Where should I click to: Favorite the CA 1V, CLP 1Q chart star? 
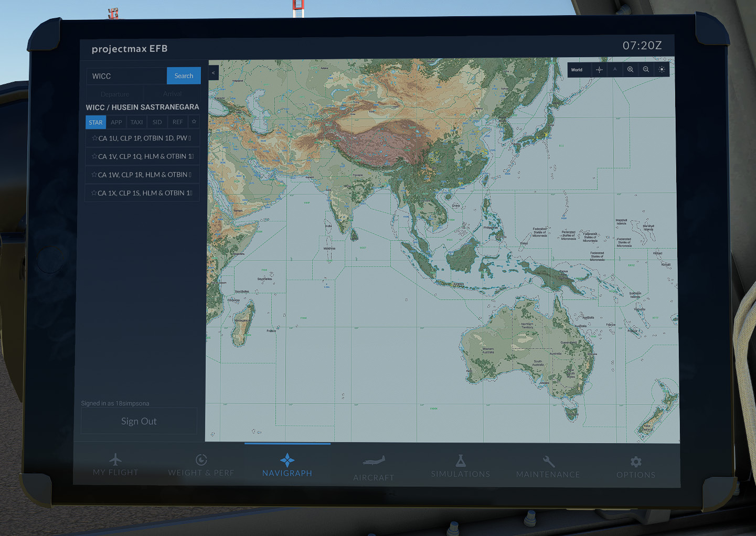[94, 156]
